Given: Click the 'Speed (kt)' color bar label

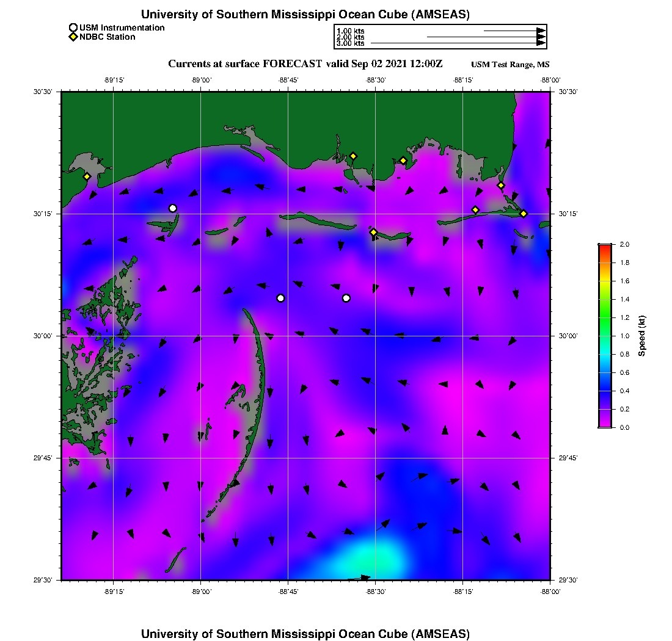Looking at the screenshot, I should click(x=642, y=336).
